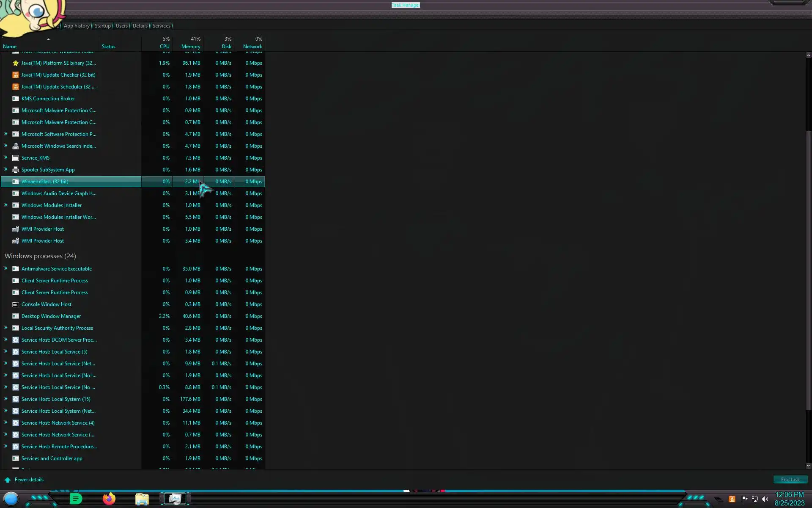Click the Java Platform SE binary star icon
Screen dimensions: 812x508
pyautogui.click(x=16, y=63)
